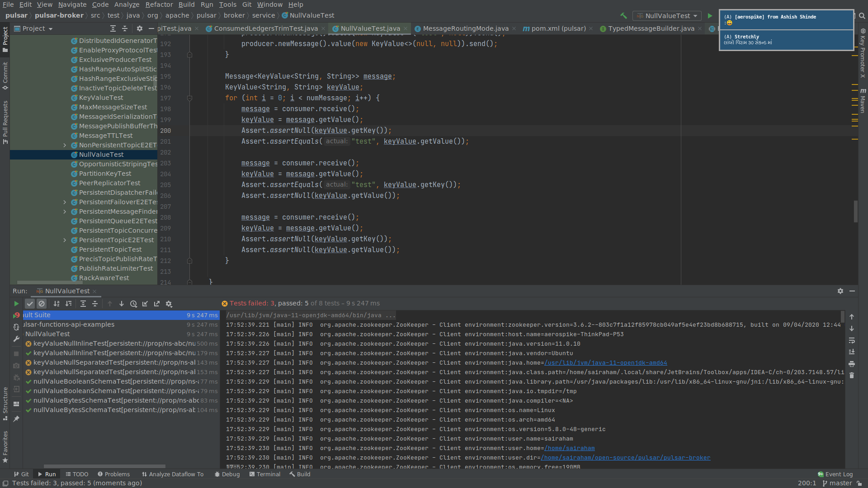Expand the PersistentTopicE2ETest tree node
The width and height of the screenshot is (868, 488).
[x=65, y=240]
